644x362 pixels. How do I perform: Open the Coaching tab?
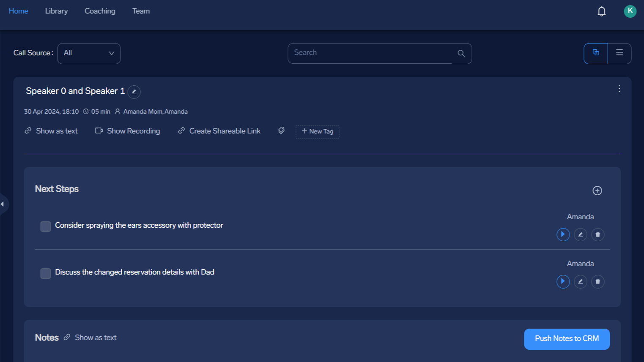(x=100, y=11)
